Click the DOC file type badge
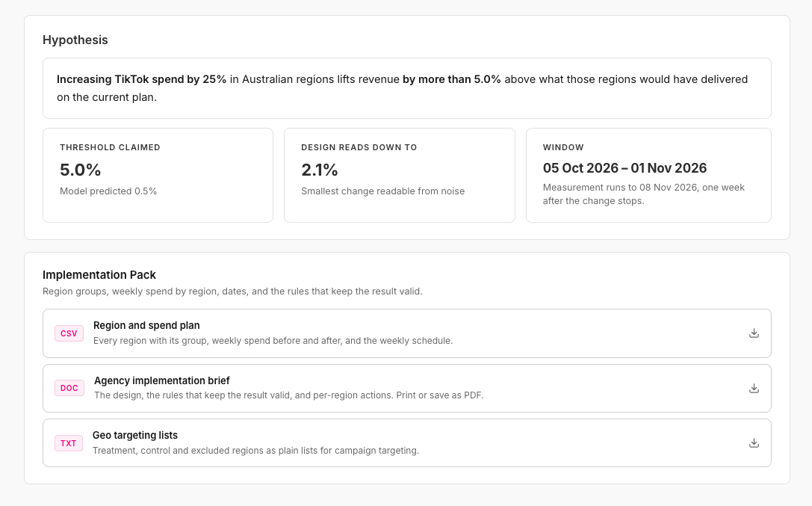The width and height of the screenshot is (812, 506). click(x=69, y=388)
